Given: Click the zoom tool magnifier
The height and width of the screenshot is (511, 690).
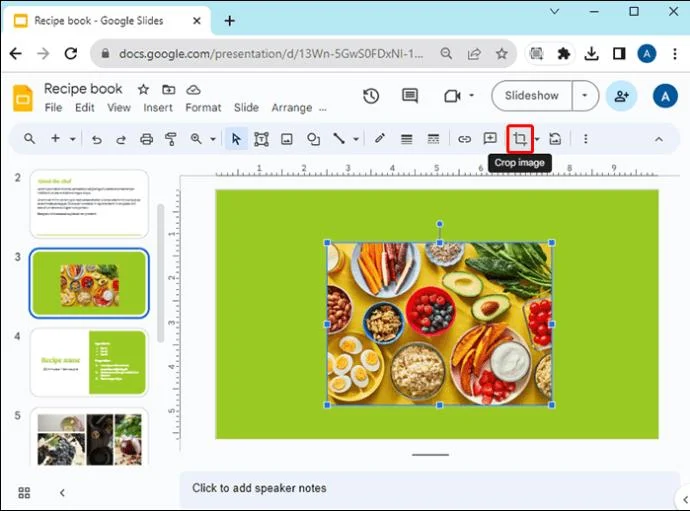Looking at the screenshot, I should click(x=196, y=139).
